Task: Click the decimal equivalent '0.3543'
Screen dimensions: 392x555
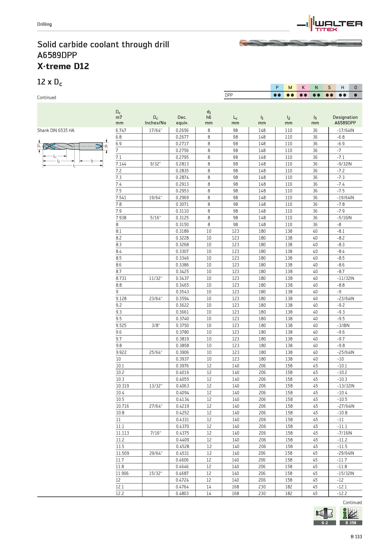Action: [182, 292]
